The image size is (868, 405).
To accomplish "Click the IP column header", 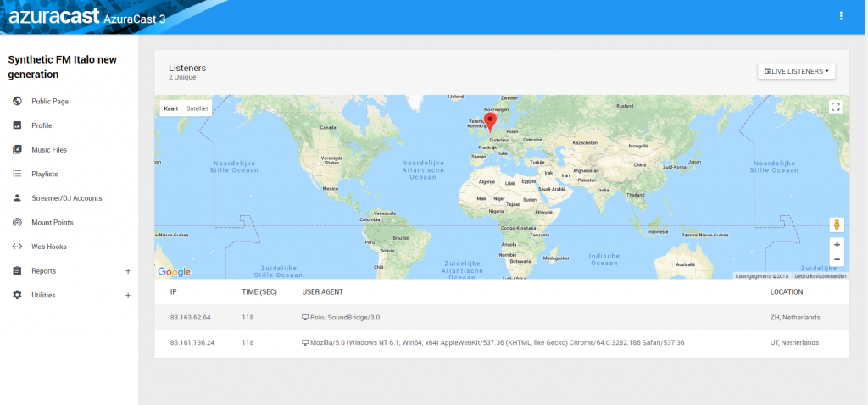I will [173, 291].
